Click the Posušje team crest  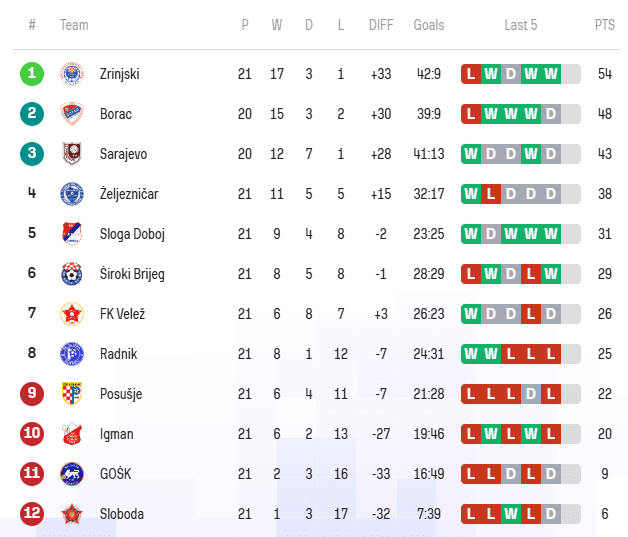(x=71, y=394)
